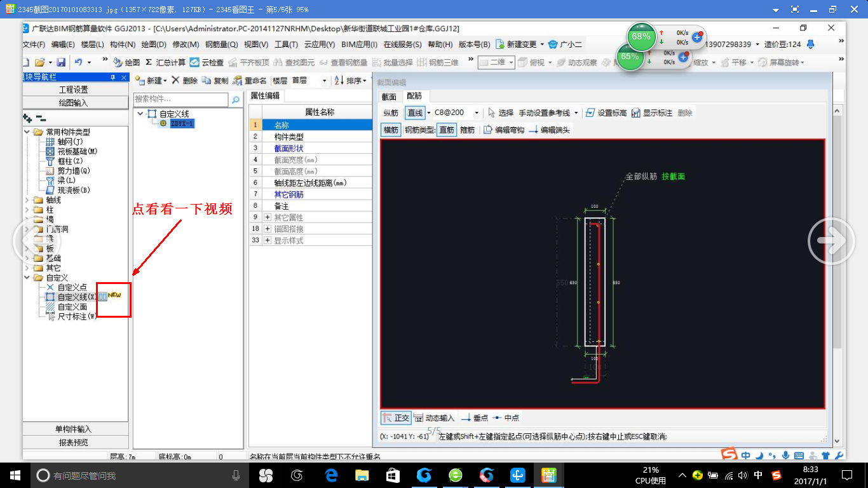Click 单构件输入 navigation button
This screenshot has height=488, width=868.
point(75,429)
